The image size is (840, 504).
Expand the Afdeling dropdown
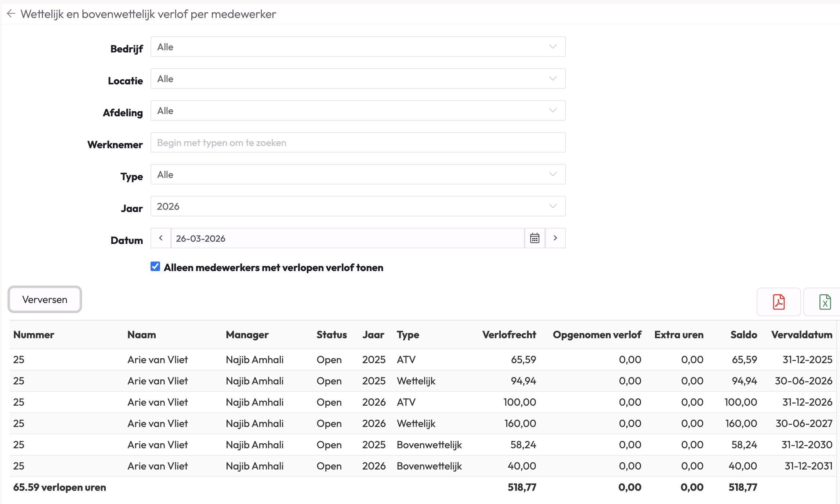click(358, 111)
